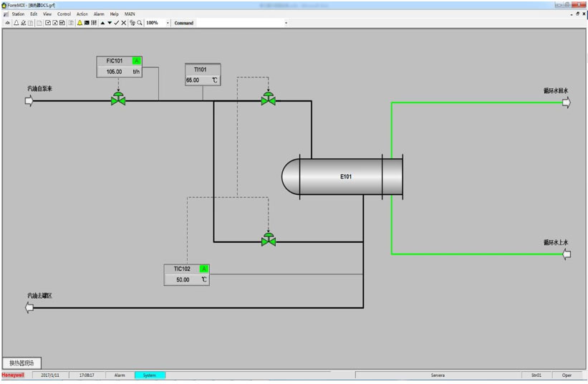Click the Oper level entry in status bar
The width and height of the screenshot is (588, 384).
[x=567, y=375]
